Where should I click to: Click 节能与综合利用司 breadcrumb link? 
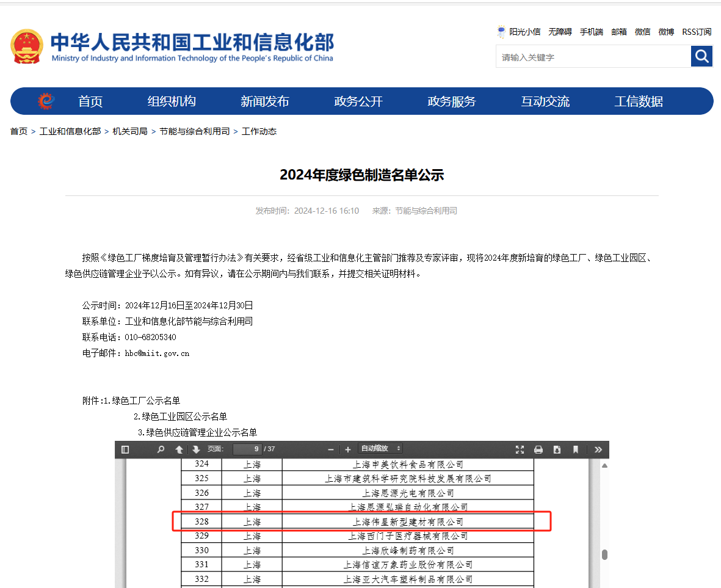pos(195,131)
